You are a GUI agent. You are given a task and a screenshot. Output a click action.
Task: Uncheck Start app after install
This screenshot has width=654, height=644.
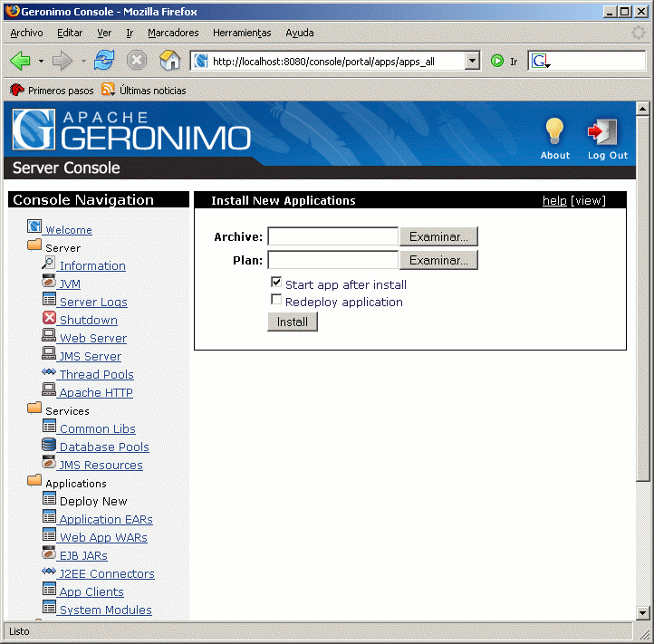pyautogui.click(x=276, y=283)
